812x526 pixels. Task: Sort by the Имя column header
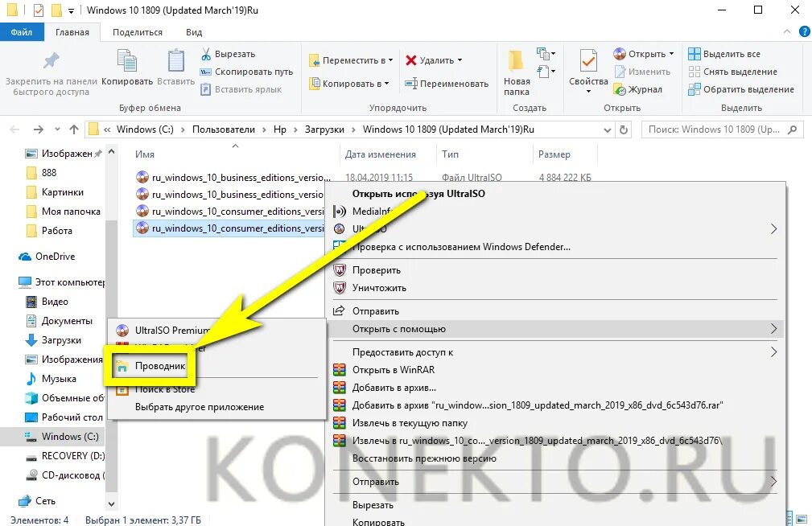tap(145, 154)
